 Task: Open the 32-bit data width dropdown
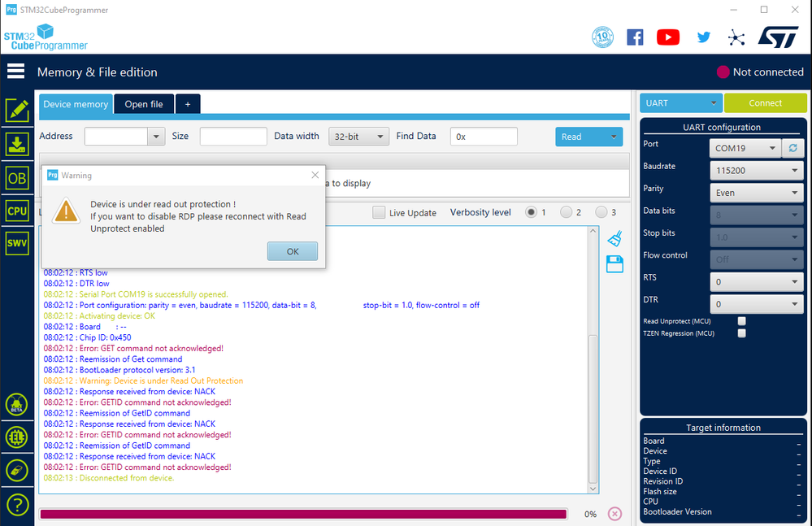coord(359,137)
